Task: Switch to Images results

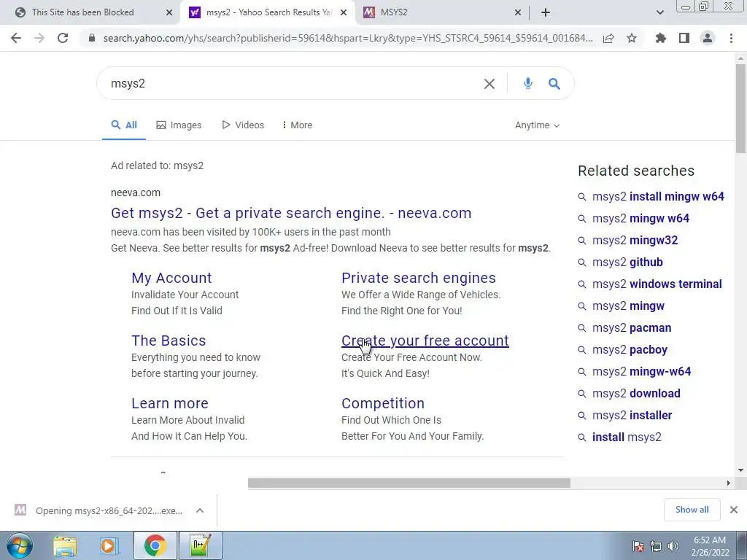Action: tap(179, 125)
